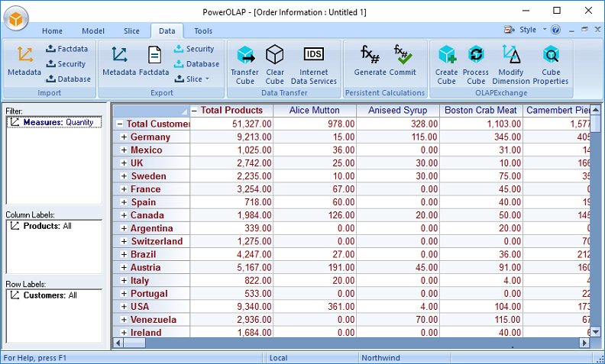The height and width of the screenshot is (364, 605).
Task: Switch to the Slice tab
Action: 131,31
